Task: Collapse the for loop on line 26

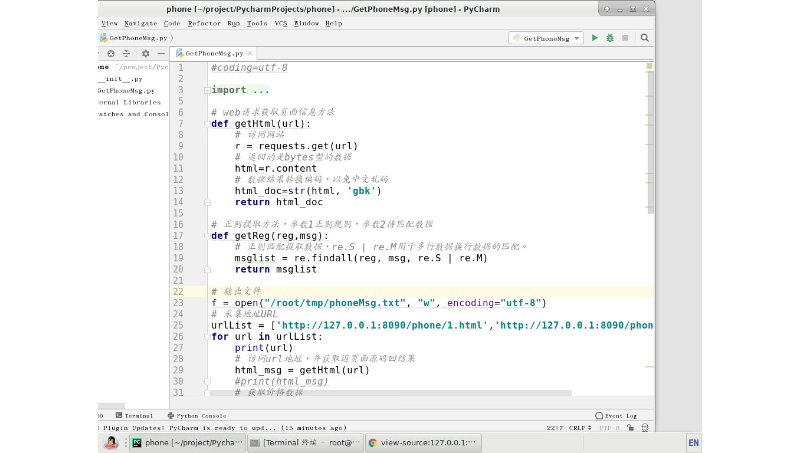Action: [207, 337]
